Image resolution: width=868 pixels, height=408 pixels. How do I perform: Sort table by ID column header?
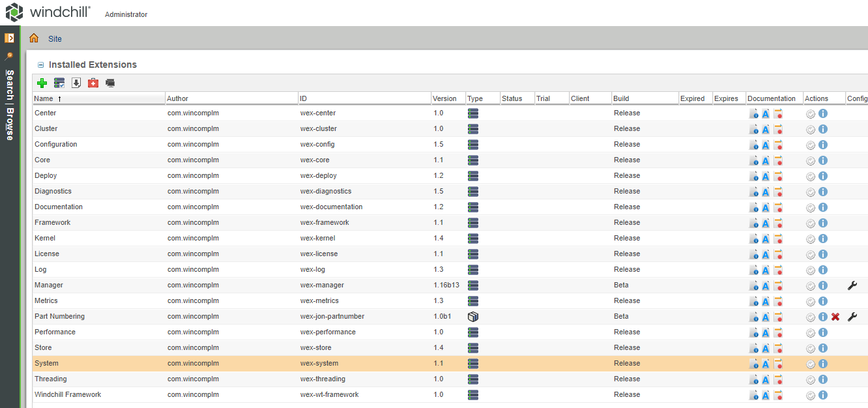[364, 98]
